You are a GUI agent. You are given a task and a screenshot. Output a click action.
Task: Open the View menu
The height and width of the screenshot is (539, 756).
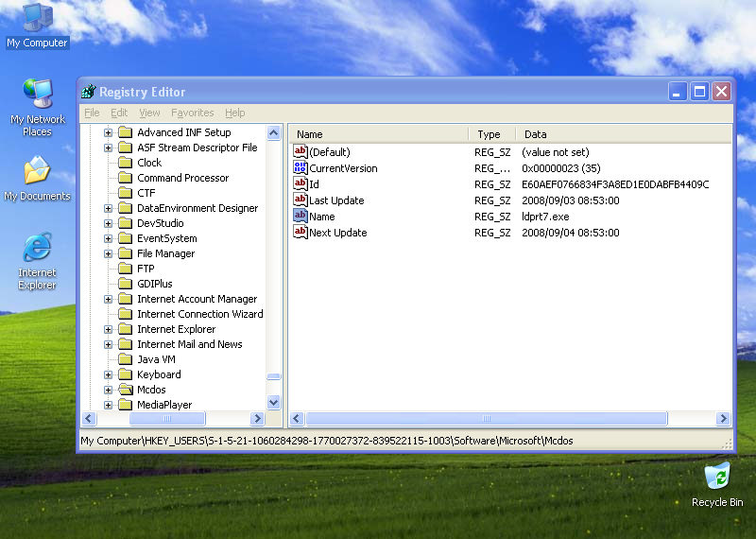coord(149,113)
